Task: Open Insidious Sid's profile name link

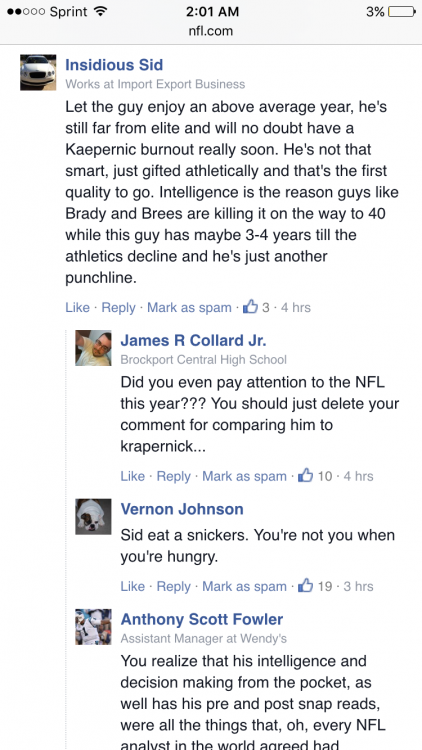Action: (114, 65)
